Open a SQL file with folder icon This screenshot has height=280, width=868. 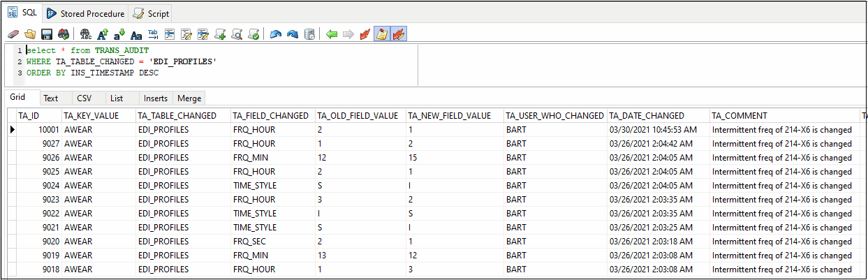click(30, 34)
